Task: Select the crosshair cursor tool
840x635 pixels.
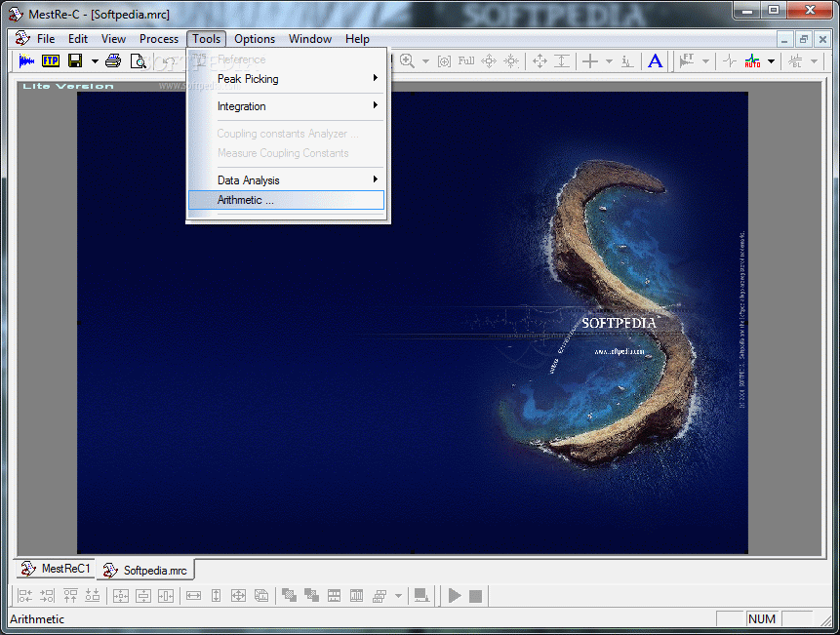Action: pos(590,61)
